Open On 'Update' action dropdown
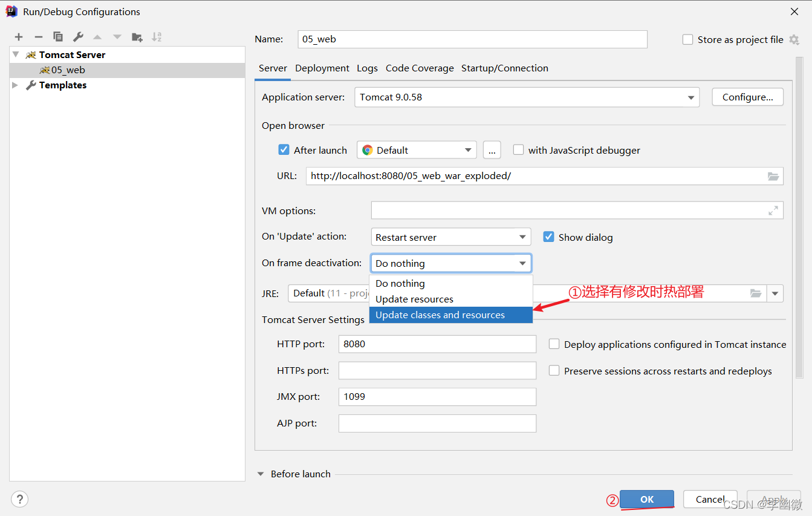Screen dimensions: 812x516 [450, 237]
